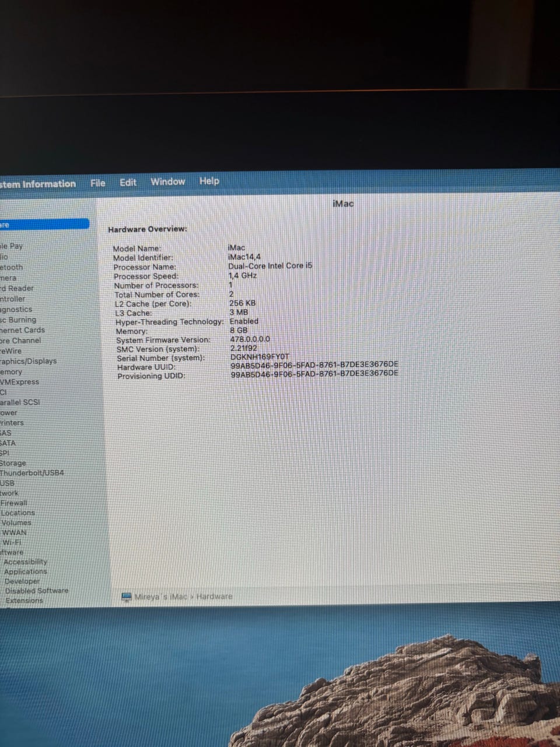Screen dimensions: 560x747
Task: Select Power in the sidebar
Action: (9, 413)
